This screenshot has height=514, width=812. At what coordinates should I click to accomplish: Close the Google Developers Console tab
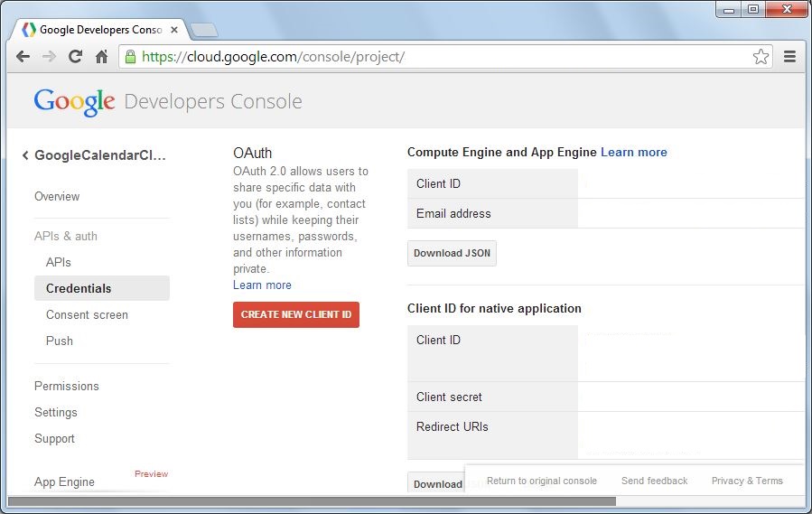coord(174,30)
